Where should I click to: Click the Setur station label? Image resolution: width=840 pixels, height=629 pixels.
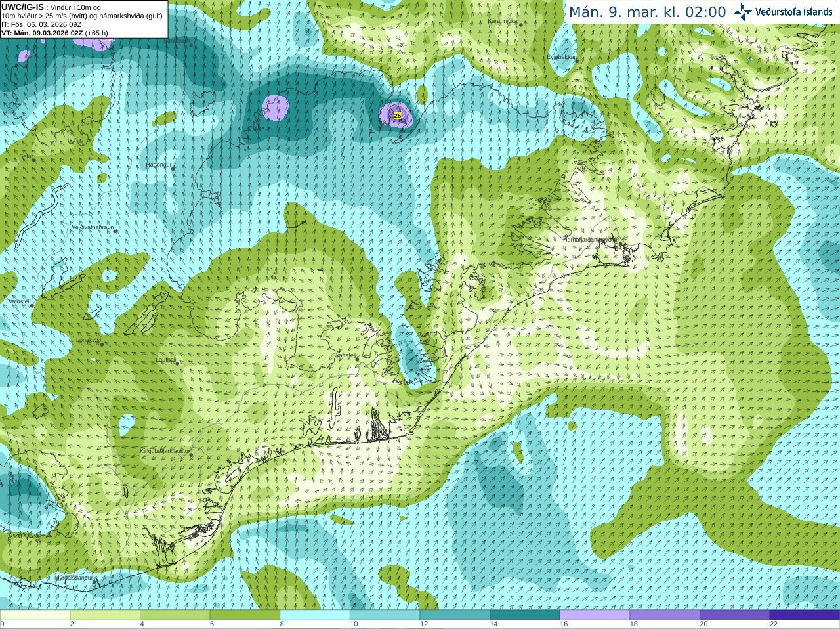pos(26,156)
